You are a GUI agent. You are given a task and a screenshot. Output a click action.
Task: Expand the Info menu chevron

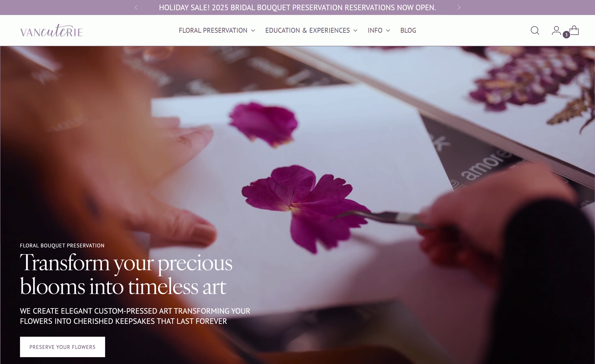[x=388, y=30]
